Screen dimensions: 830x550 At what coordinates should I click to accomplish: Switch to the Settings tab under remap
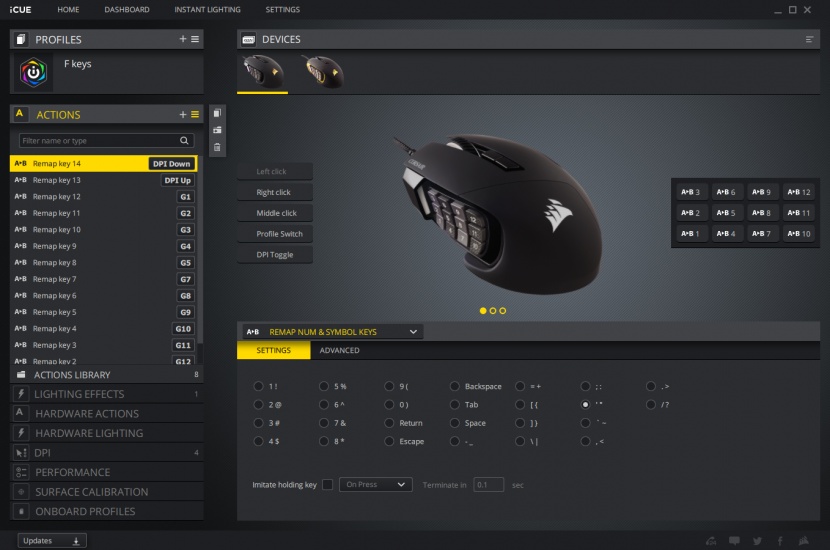(274, 350)
